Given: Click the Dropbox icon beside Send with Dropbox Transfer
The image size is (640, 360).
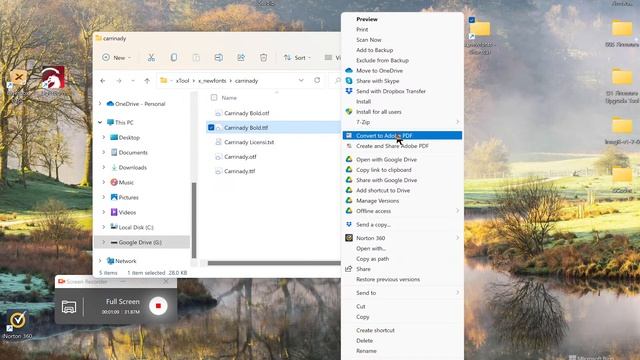Looking at the screenshot, I should [x=349, y=91].
